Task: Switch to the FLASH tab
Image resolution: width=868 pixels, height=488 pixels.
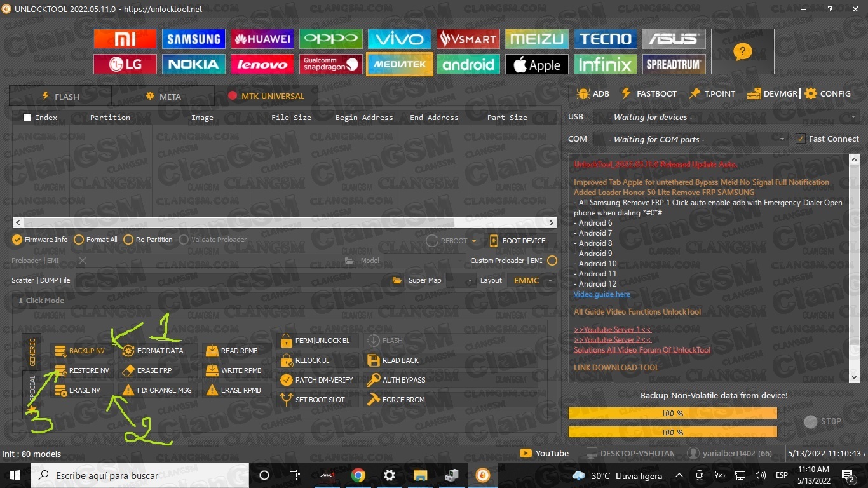Action: pyautogui.click(x=60, y=97)
